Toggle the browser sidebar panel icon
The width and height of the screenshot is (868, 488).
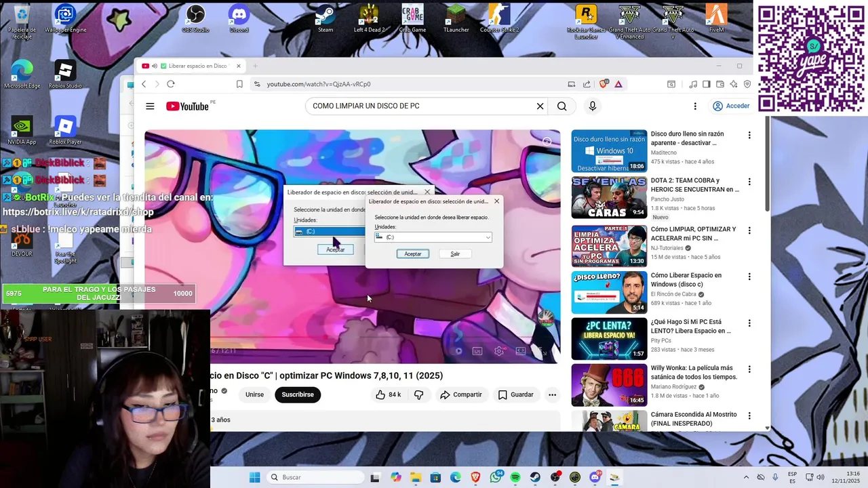click(706, 84)
